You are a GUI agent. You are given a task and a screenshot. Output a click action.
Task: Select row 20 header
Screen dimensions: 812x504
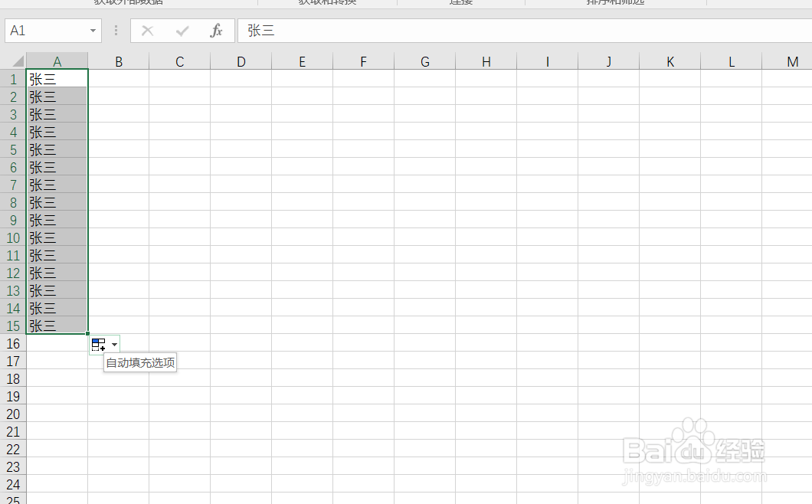[x=13, y=414]
